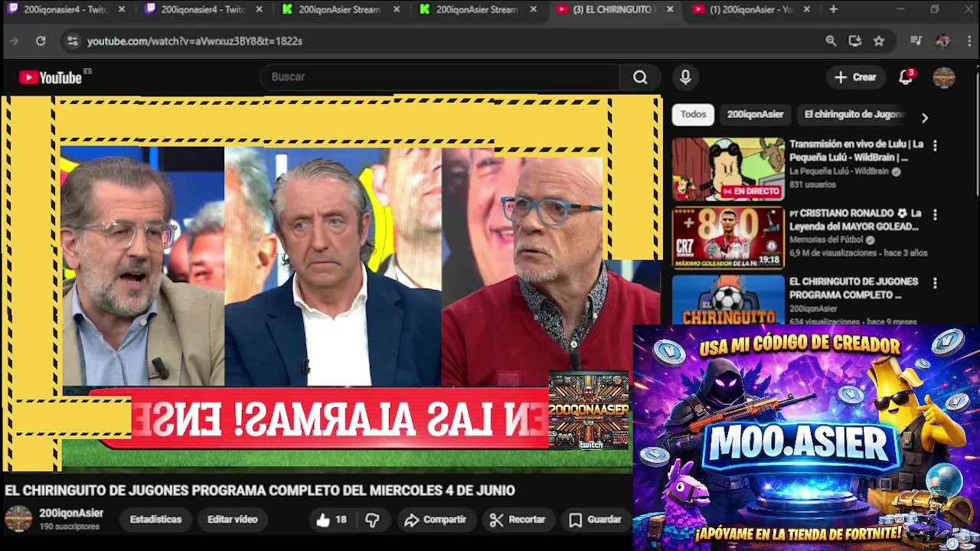The image size is (980, 551).
Task: Select the Todos filter chip
Action: (693, 115)
